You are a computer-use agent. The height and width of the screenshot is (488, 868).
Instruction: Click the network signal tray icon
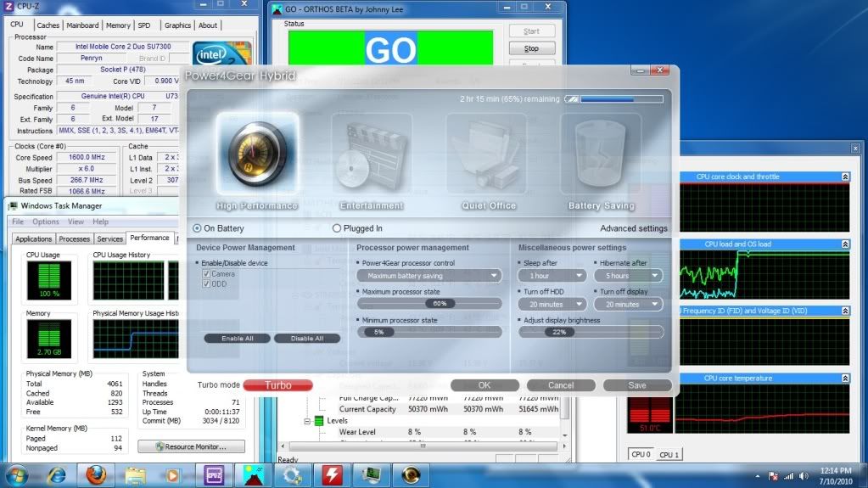point(789,476)
